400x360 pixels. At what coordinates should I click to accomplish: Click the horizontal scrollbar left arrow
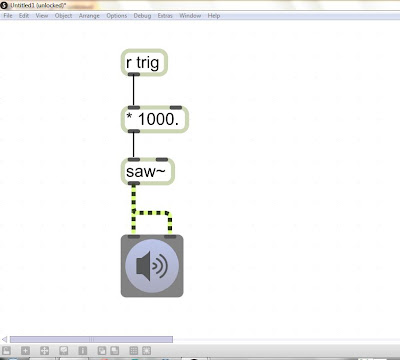[4, 339]
